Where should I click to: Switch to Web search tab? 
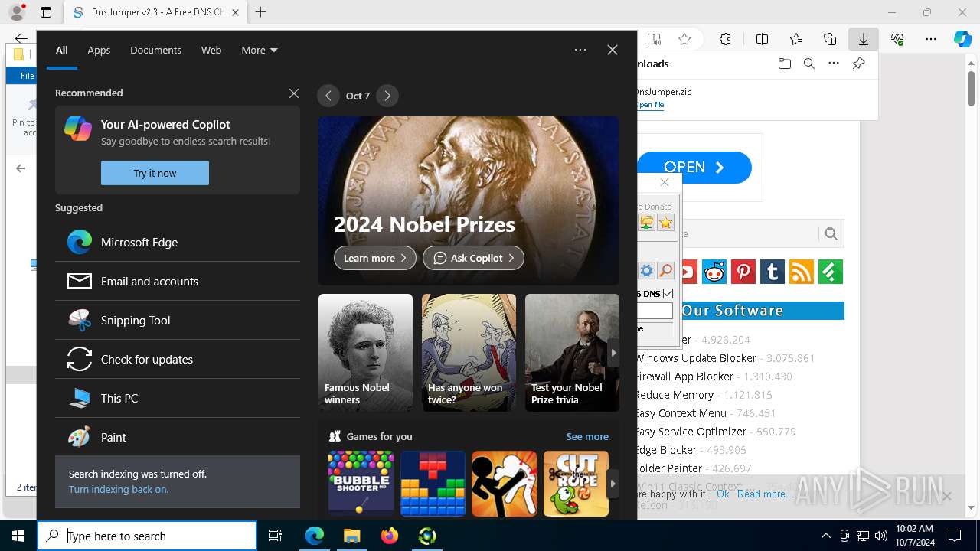(x=211, y=50)
